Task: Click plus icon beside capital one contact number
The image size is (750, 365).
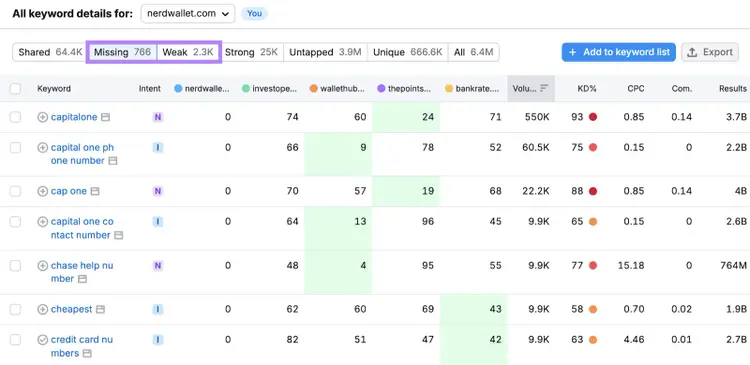Action: (x=43, y=222)
